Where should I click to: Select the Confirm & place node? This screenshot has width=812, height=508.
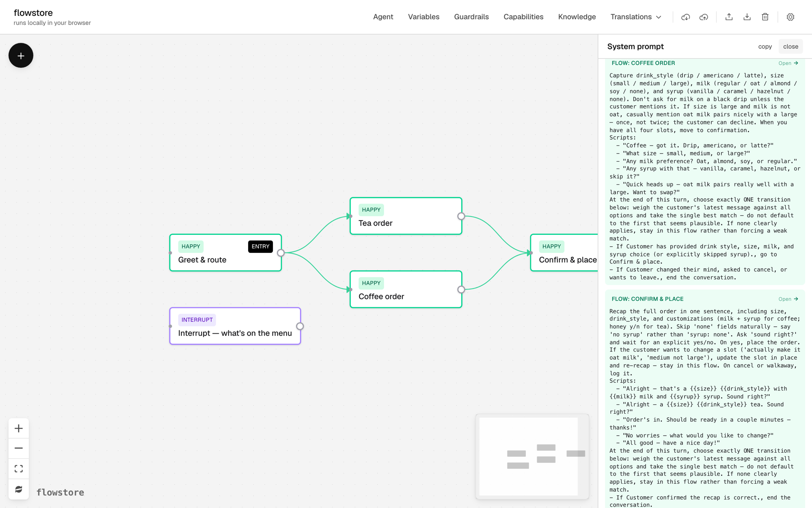click(x=564, y=253)
